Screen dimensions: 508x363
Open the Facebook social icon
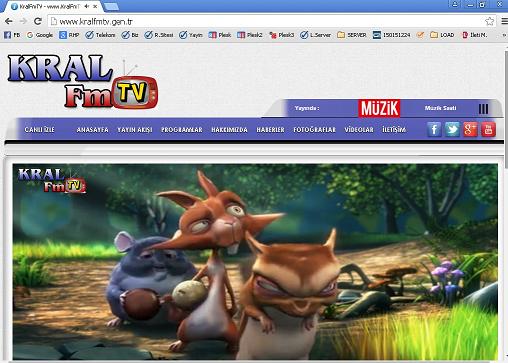434,130
